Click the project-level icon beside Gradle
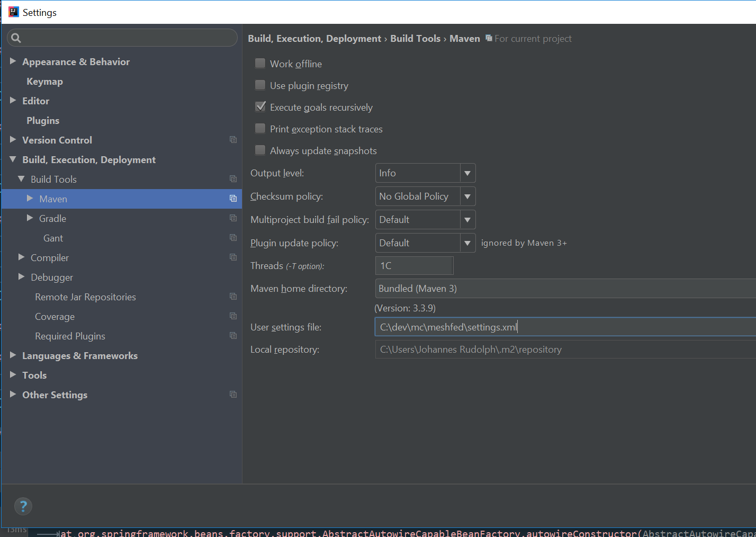 pos(233,218)
